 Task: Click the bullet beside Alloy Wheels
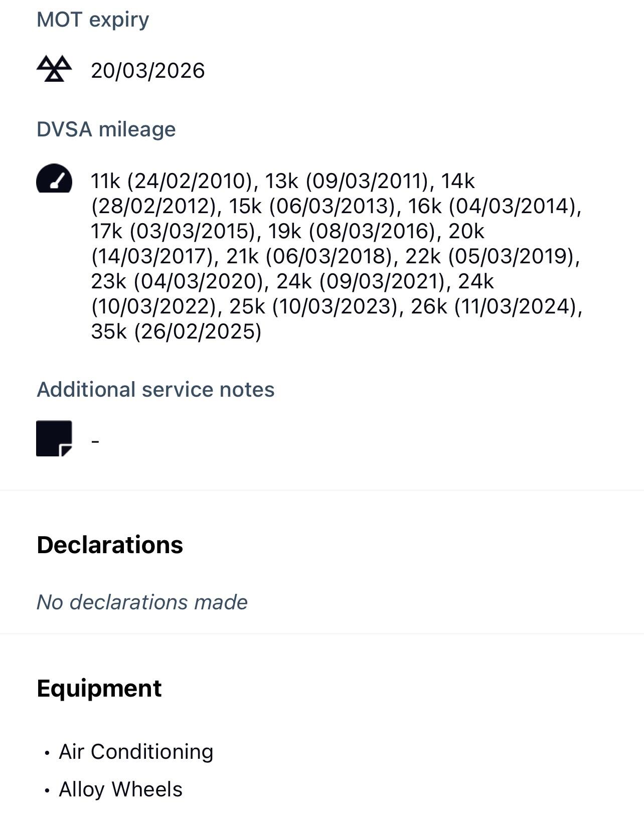[47, 790]
